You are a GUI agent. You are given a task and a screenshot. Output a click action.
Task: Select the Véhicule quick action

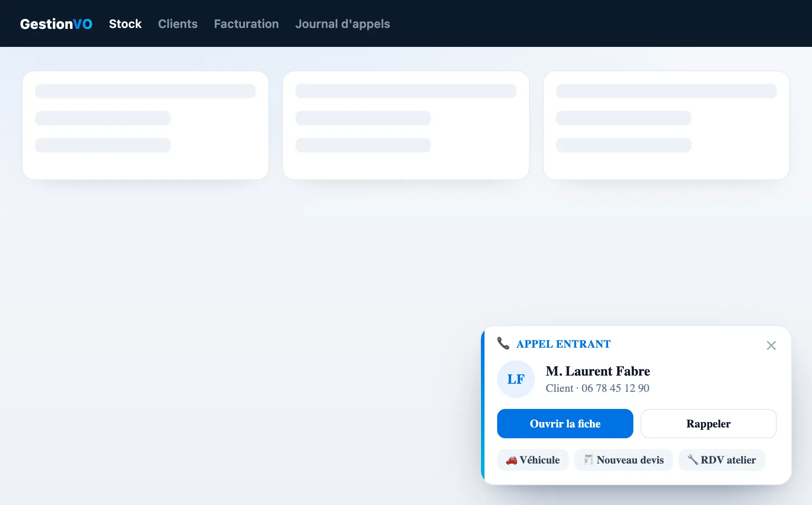point(533,460)
